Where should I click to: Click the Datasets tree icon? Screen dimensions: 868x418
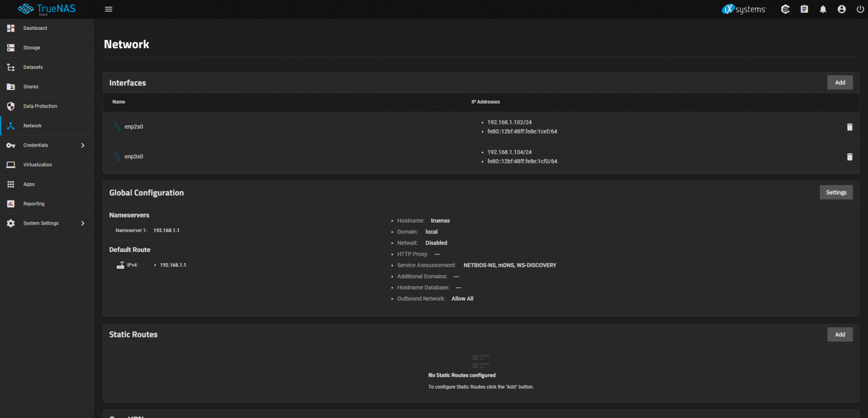[x=11, y=67]
